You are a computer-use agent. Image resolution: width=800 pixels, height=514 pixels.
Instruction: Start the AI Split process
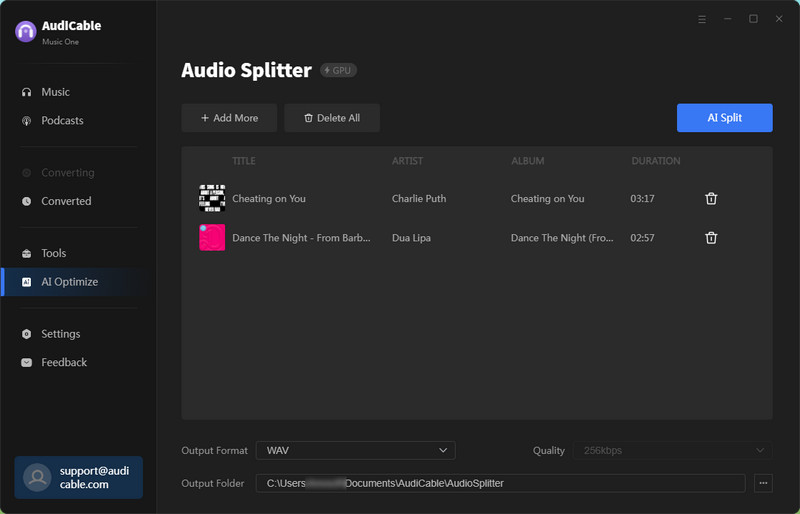(724, 118)
